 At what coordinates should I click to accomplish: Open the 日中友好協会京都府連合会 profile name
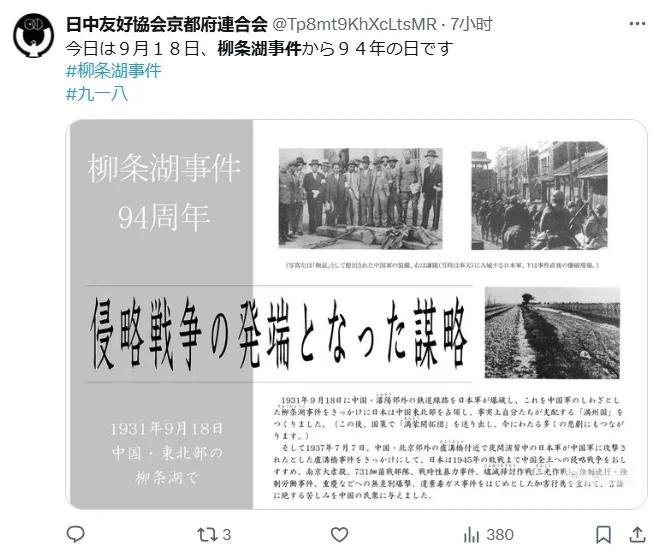tap(167, 24)
